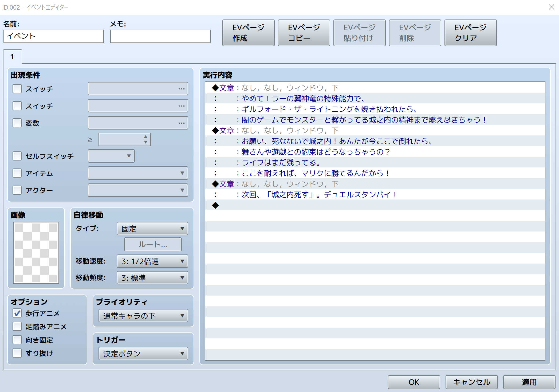This screenshot has height=392, width=559.
Task: Click EVページクリア button
Action: tap(470, 33)
